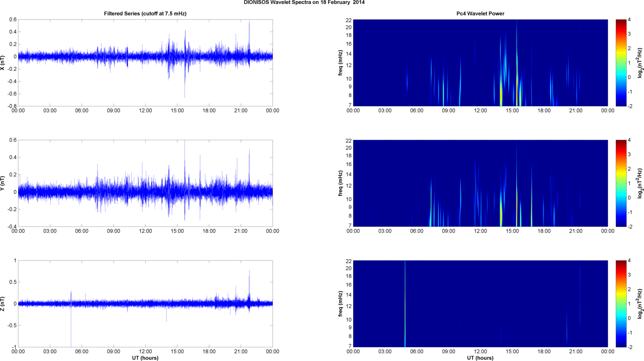Click the DIONISOS Wavelet Spectra figure title

point(304,3)
